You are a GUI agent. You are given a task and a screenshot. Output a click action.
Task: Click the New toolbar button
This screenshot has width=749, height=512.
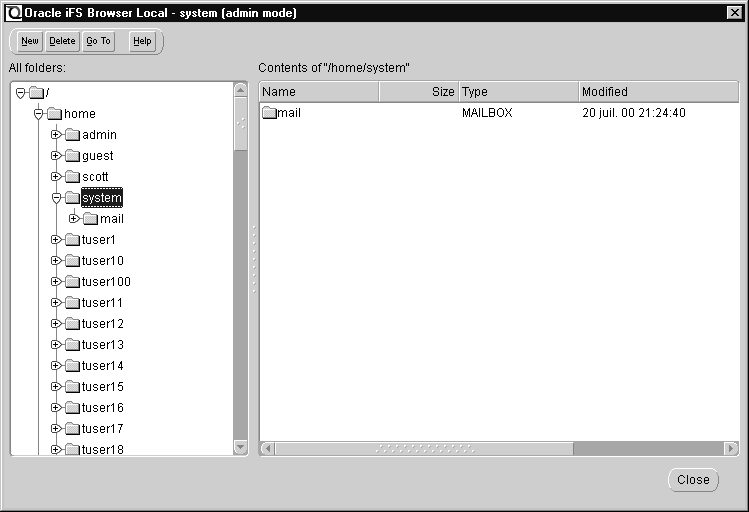[30, 41]
